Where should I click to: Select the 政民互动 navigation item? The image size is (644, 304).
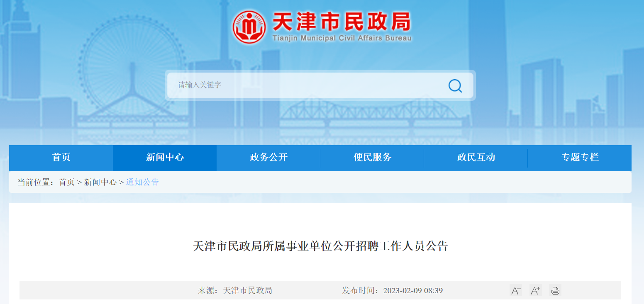476,158
